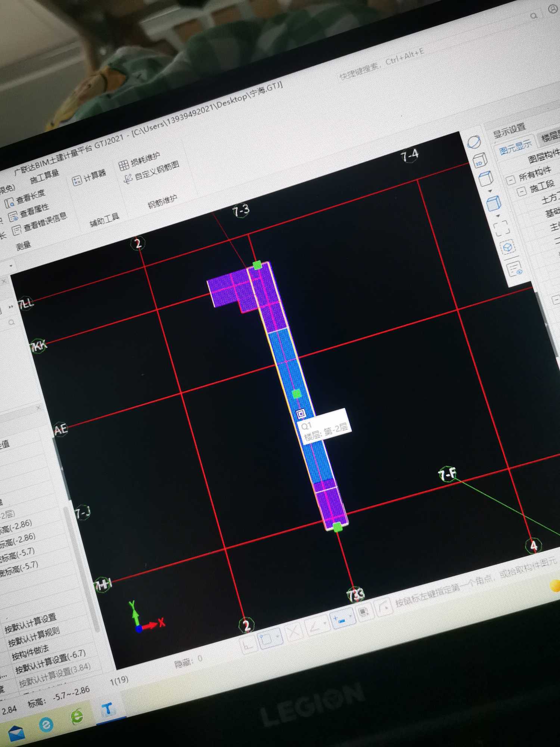Open the angle snap dropdown arrow
Viewport: 560px width, 747px height.
(x=325, y=623)
